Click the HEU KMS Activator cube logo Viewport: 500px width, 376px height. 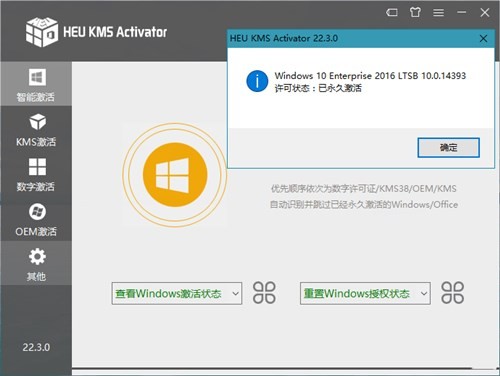(42, 32)
